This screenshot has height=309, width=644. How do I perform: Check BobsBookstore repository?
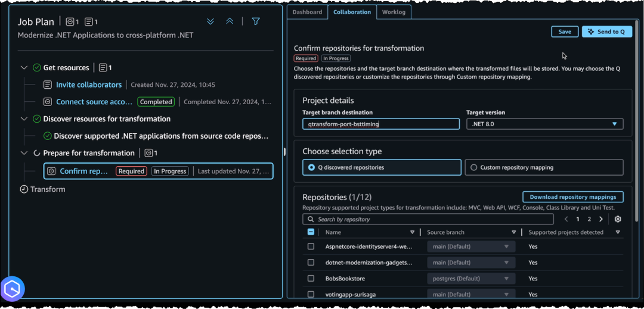(x=311, y=278)
